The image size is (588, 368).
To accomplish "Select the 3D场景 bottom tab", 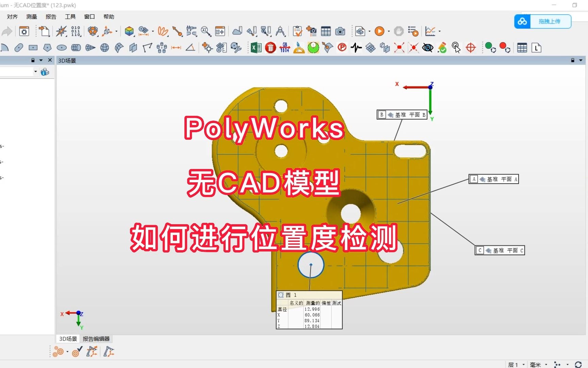I will [68, 339].
